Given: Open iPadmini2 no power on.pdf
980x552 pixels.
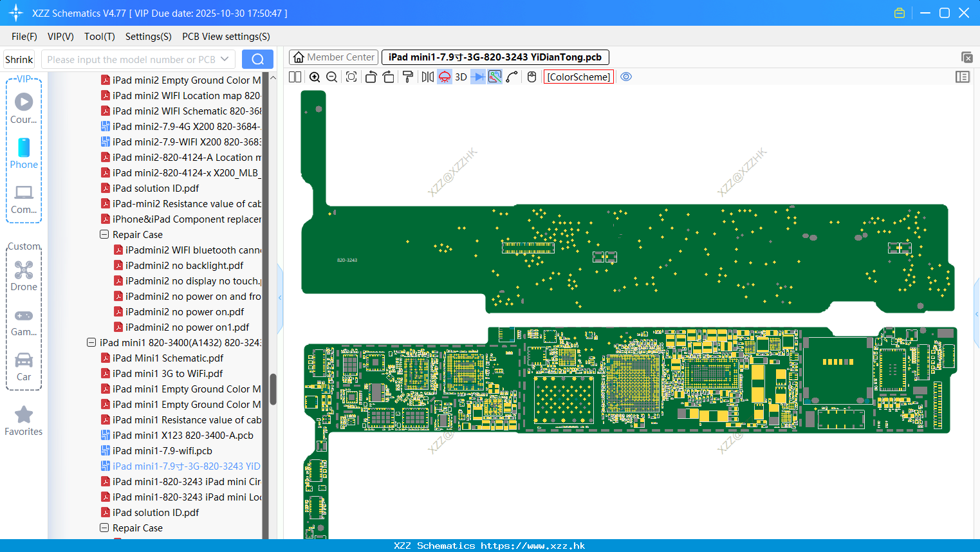Looking at the screenshot, I should (185, 312).
